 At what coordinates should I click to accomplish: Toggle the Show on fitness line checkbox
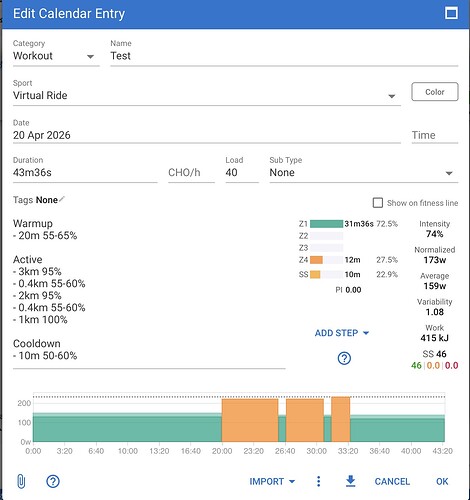(x=377, y=203)
